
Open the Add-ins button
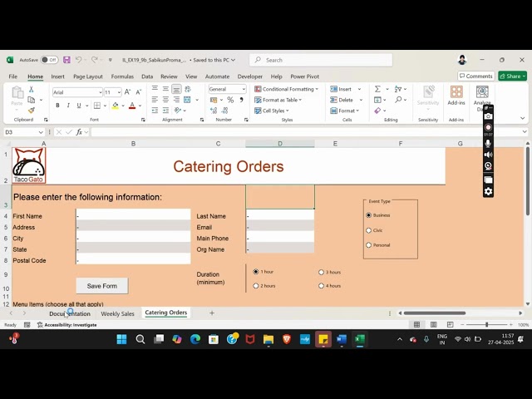(x=456, y=96)
